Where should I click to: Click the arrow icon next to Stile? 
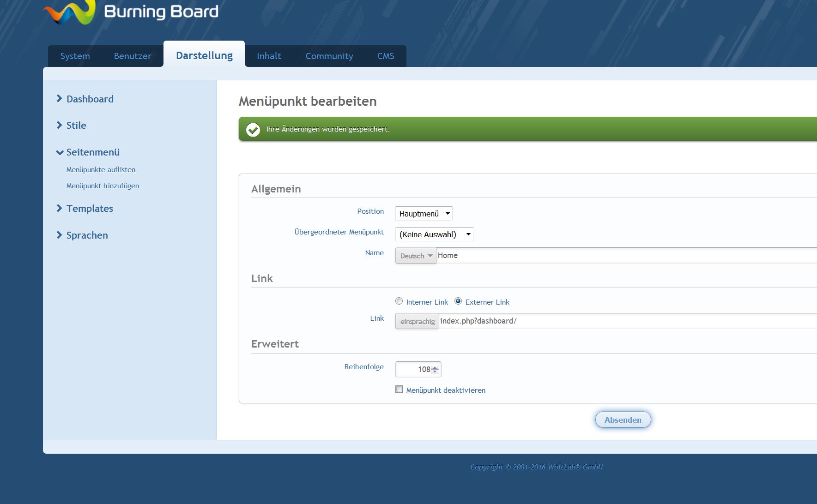59,125
